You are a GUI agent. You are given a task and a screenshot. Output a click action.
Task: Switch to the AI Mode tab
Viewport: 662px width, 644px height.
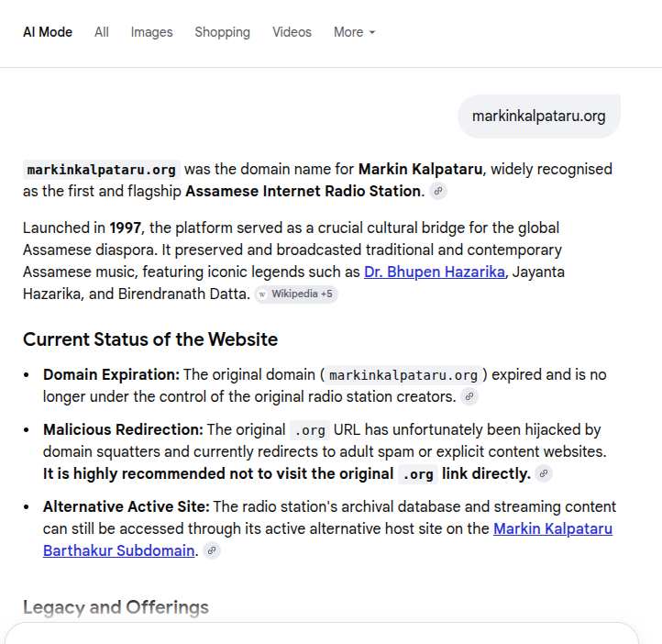[x=48, y=32]
